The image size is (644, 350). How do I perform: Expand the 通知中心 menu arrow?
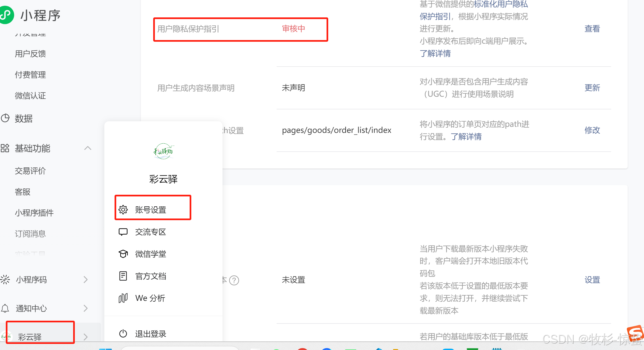pyautogui.click(x=85, y=308)
